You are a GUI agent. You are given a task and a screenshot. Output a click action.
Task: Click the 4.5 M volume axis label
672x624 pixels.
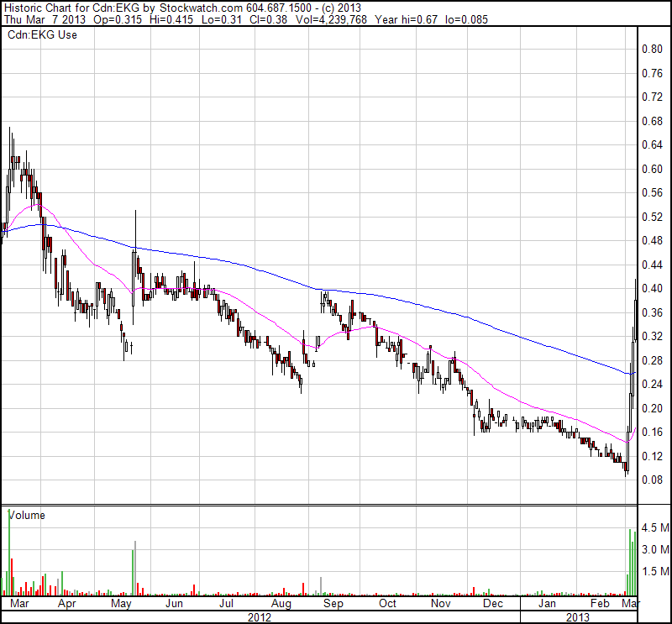click(x=654, y=529)
